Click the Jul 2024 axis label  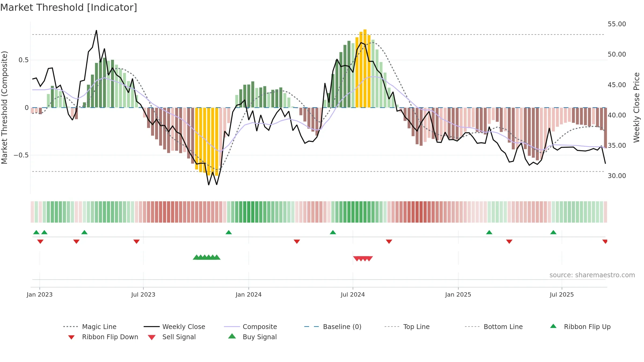pos(353,294)
